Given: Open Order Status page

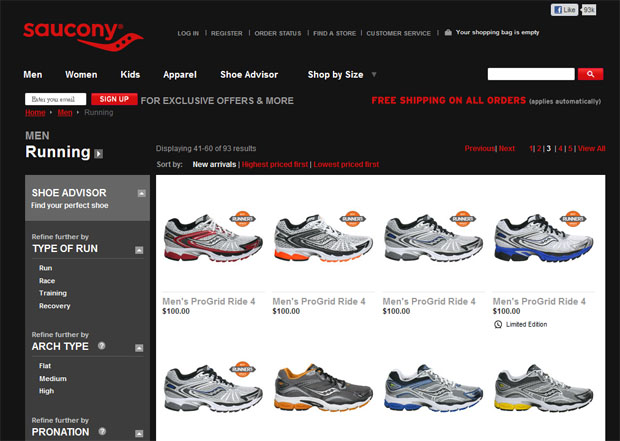Looking at the screenshot, I should (278, 33).
